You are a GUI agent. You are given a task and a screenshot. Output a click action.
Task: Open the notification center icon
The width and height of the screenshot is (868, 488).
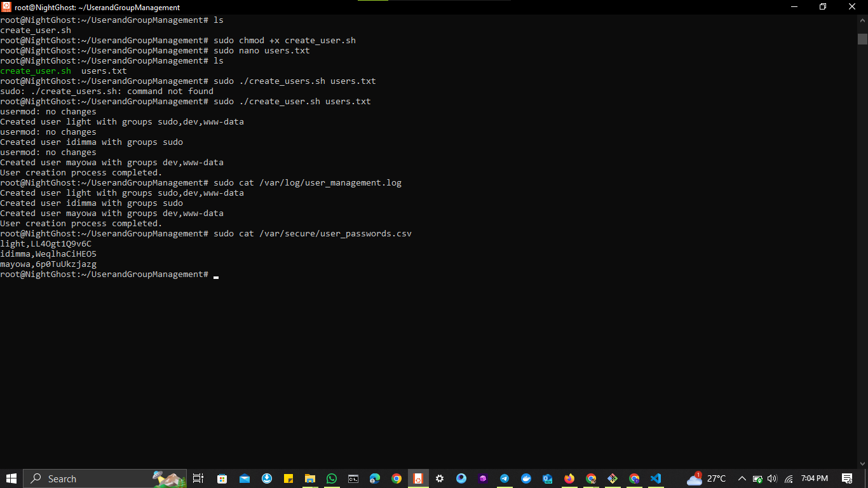point(847,478)
